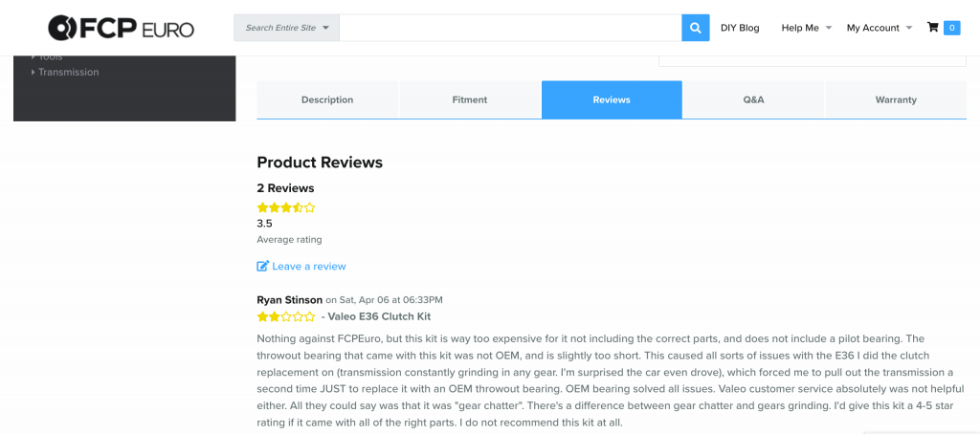Viewport: 980px width, 434px height.
Task: Switch to the Description tab
Action: 327,99
